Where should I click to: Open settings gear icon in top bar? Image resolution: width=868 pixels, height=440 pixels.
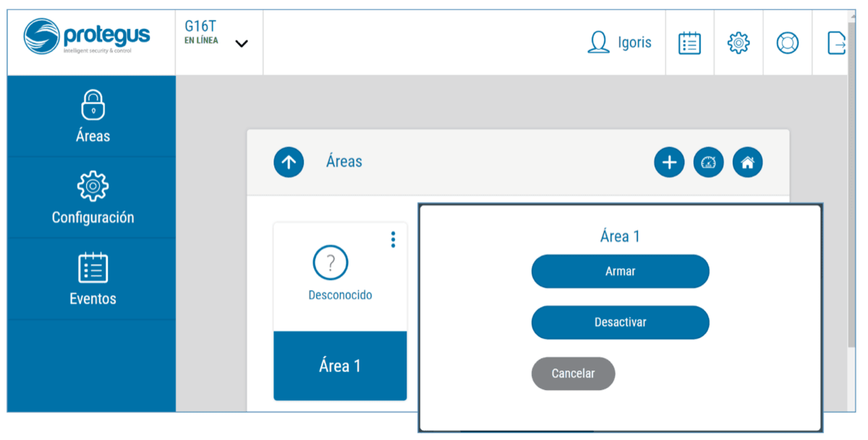point(738,43)
